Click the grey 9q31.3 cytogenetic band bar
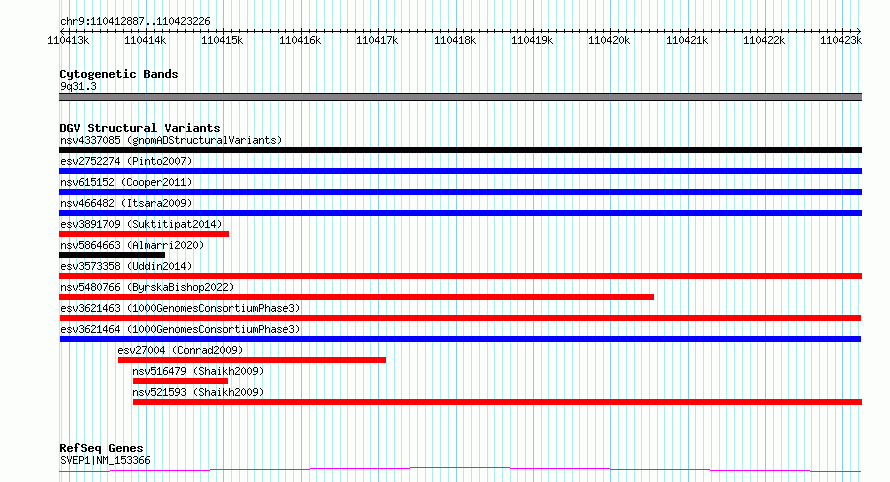Image resolution: width=890 pixels, height=482 pixels. coord(460,97)
